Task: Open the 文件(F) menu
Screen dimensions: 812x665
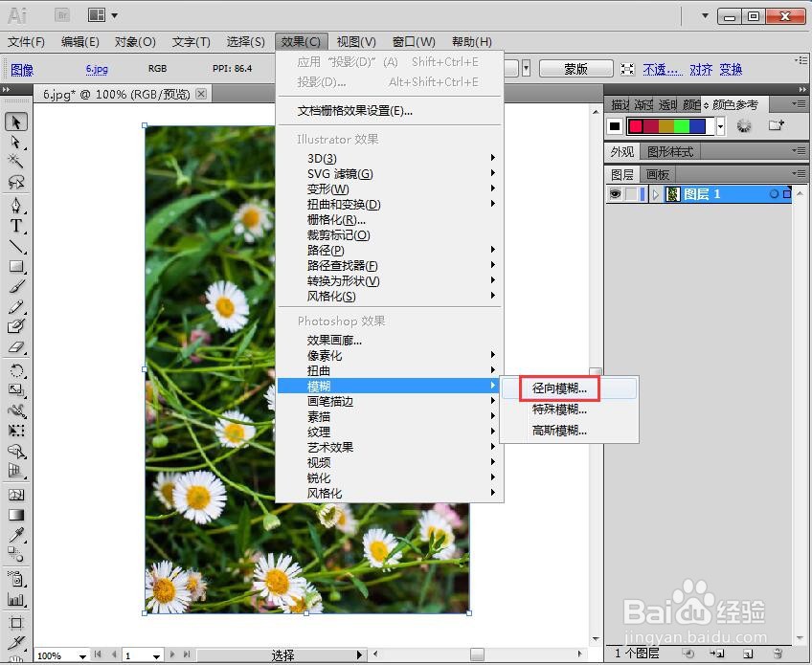Action: [27, 41]
